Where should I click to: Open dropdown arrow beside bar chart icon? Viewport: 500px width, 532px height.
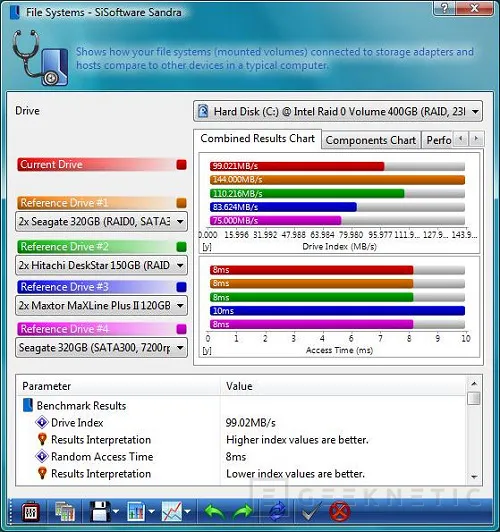[x=151, y=511]
